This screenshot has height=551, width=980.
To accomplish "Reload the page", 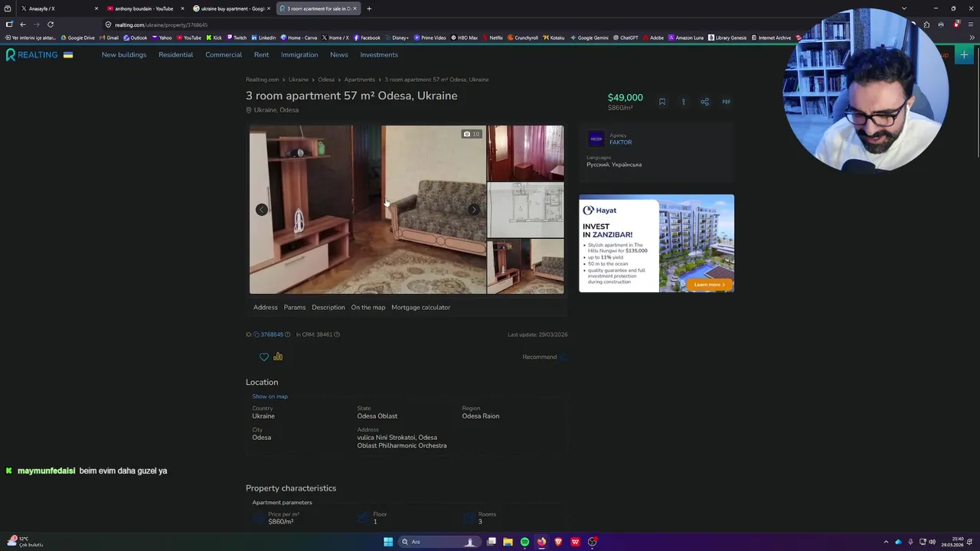I will pyautogui.click(x=51, y=24).
